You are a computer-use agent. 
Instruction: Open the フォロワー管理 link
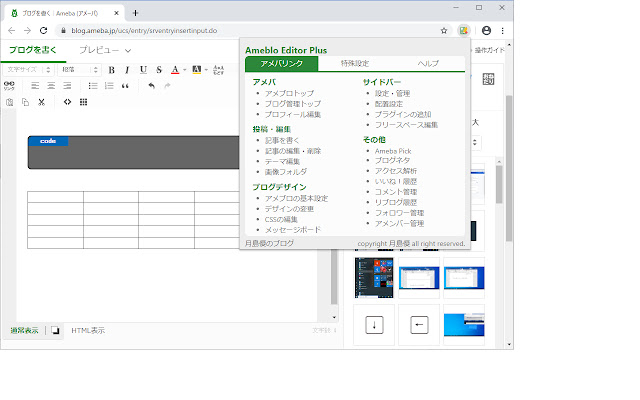click(x=399, y=213)
